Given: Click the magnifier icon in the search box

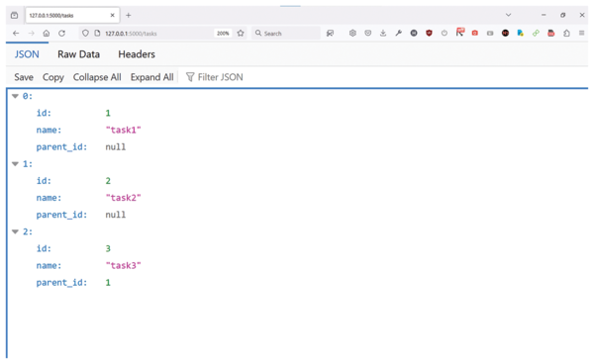Looking at the screenshot, I should 258,33.
